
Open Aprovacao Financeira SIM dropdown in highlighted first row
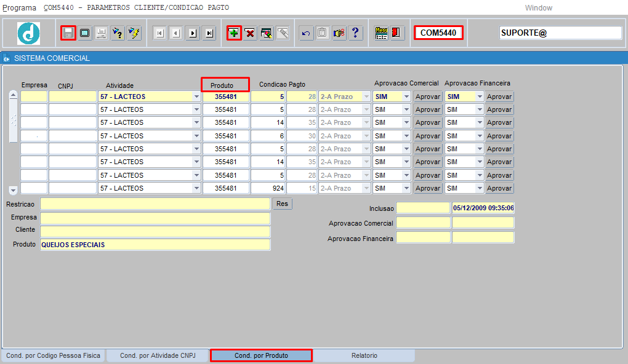pos(480,97)
